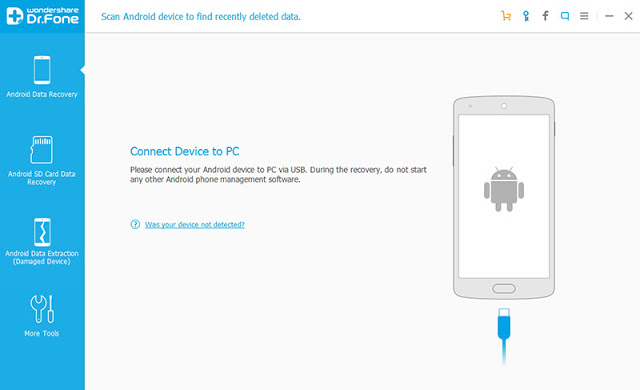Click the Android Data Recovery label

[x=42, y=94]
